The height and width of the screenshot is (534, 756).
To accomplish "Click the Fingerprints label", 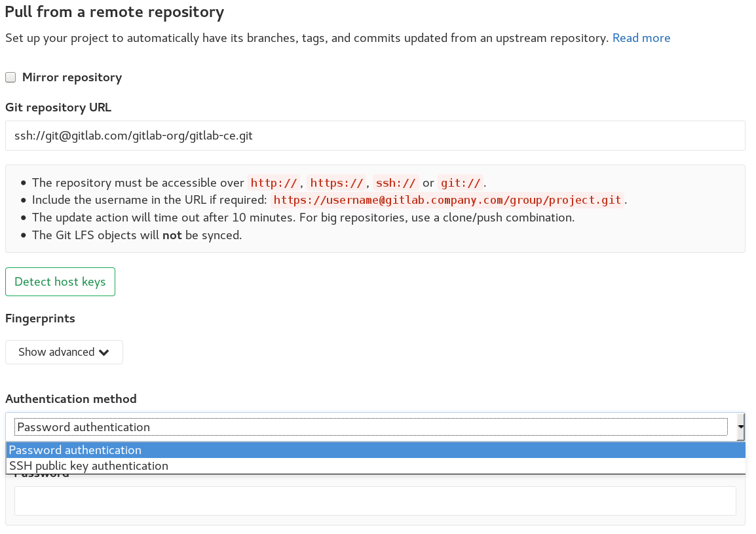I will pyautogui.click(x=40, y=318).
